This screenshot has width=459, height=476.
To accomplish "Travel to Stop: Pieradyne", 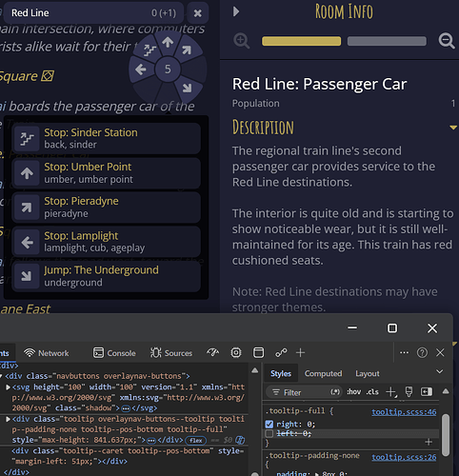I will (x=107, y=208).
